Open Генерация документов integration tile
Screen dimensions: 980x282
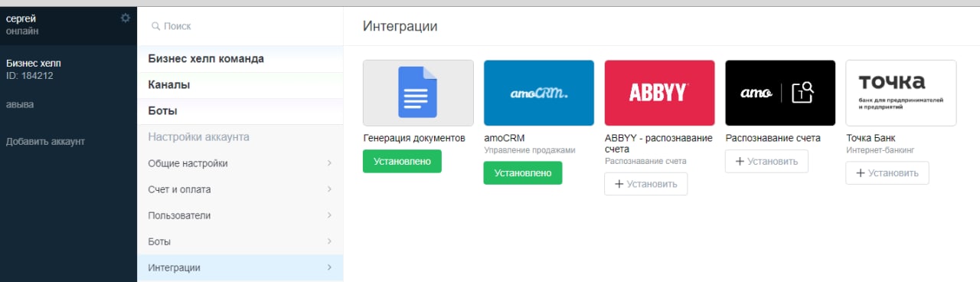pos(418,93)
